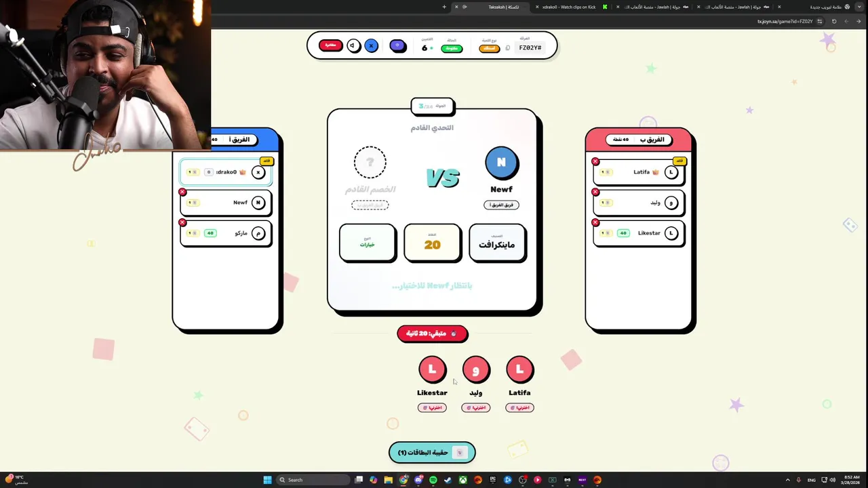
Task: Click the weather widget on taskbar
Action: tap(17, 480)
